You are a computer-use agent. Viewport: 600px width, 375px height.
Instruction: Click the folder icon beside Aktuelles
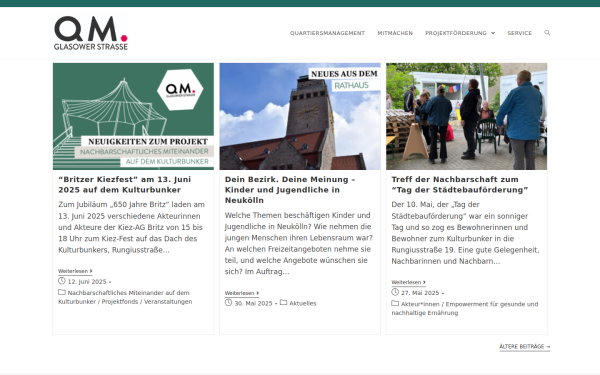pos(283,303)
